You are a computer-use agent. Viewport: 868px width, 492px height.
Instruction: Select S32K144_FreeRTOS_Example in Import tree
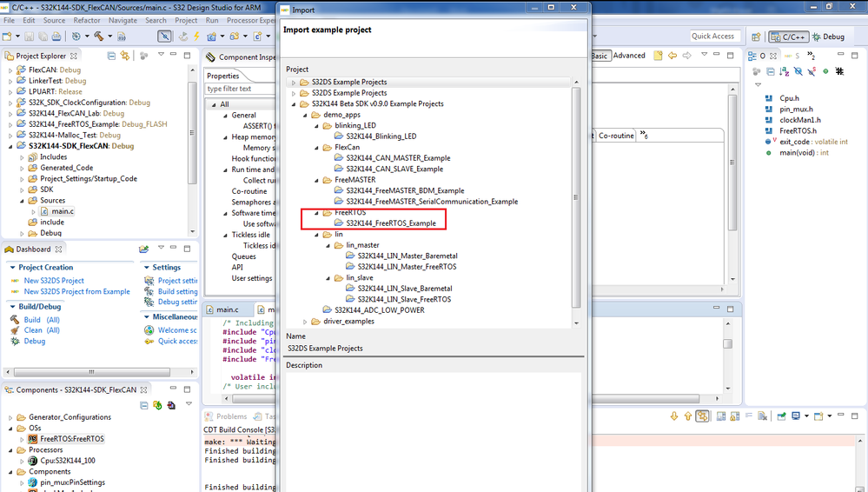coord(391,223)
